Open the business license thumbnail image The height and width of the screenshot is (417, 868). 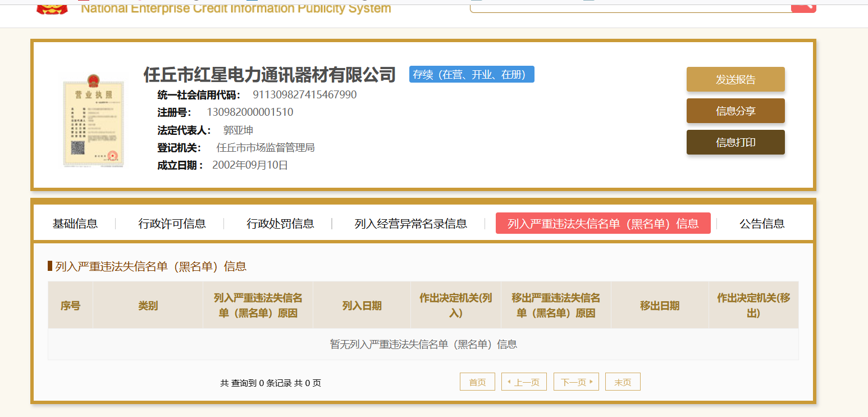tap(93, 120)
